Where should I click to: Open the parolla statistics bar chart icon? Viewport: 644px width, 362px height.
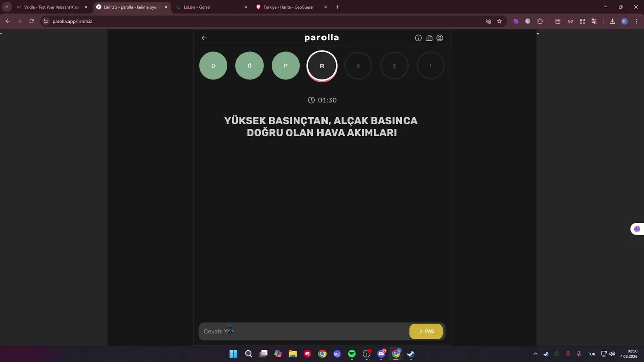pyautogui.click(x=429, y=38)
